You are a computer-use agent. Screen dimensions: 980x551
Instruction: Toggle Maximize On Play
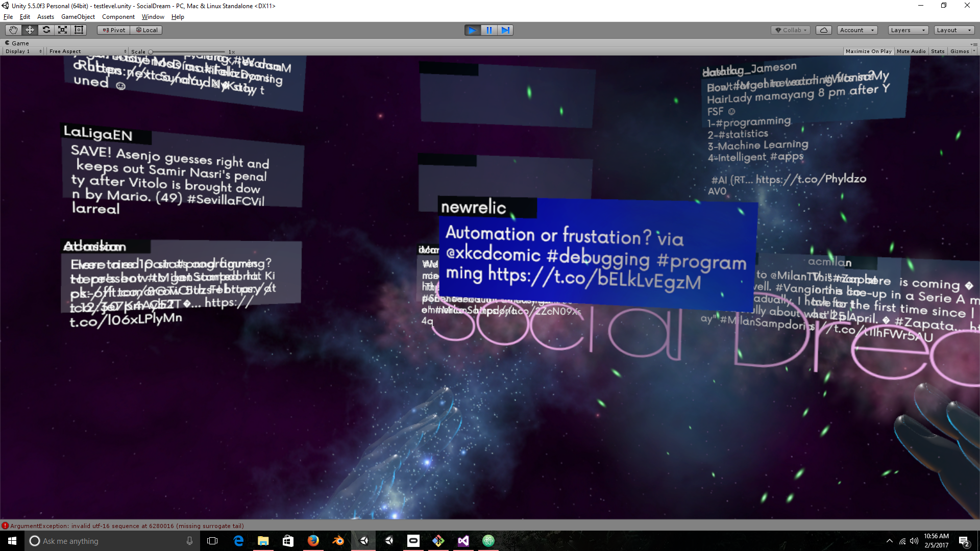868,51
